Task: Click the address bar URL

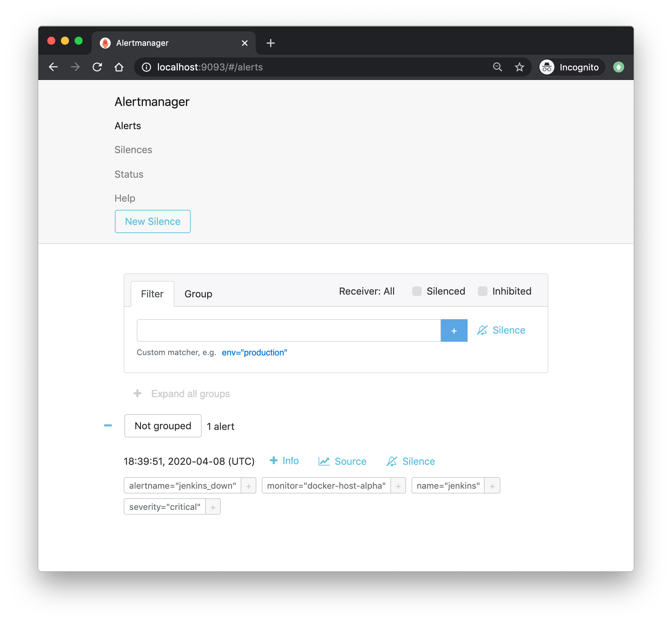Action: click(210, 67)
